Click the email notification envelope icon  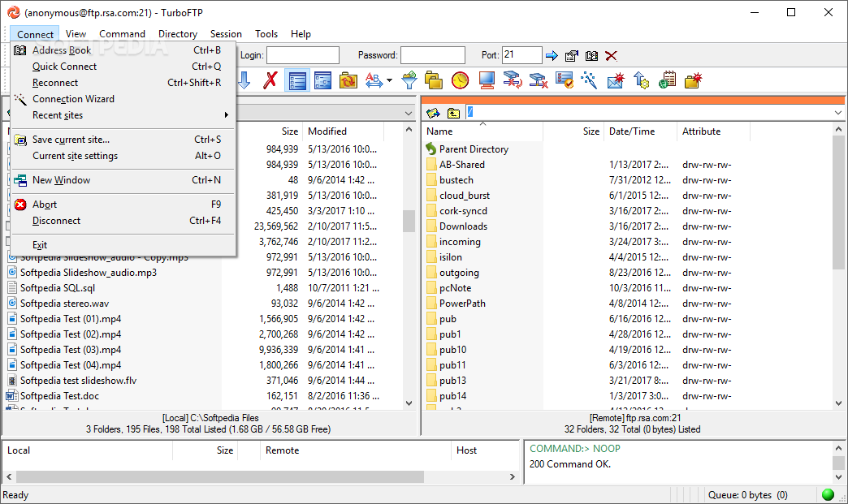[x=616, y=80]
